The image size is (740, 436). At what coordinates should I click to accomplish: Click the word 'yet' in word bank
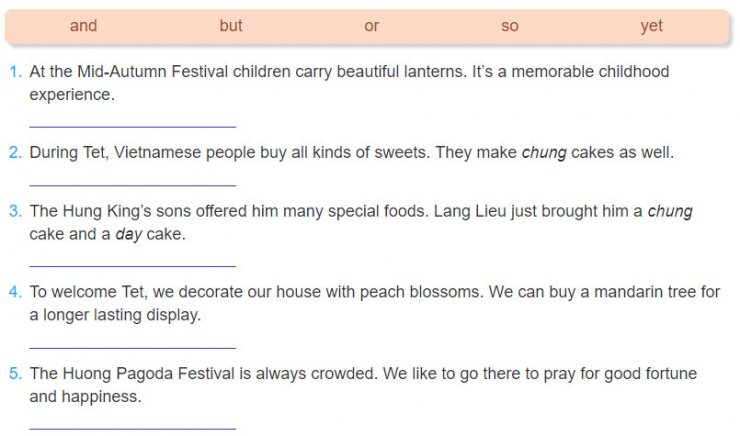click(x=652, y=26)
